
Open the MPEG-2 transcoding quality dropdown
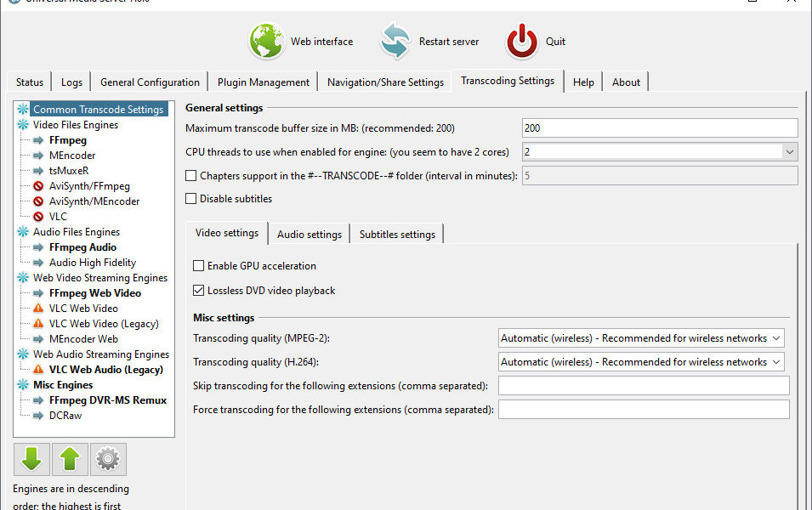tap(775, 338)
